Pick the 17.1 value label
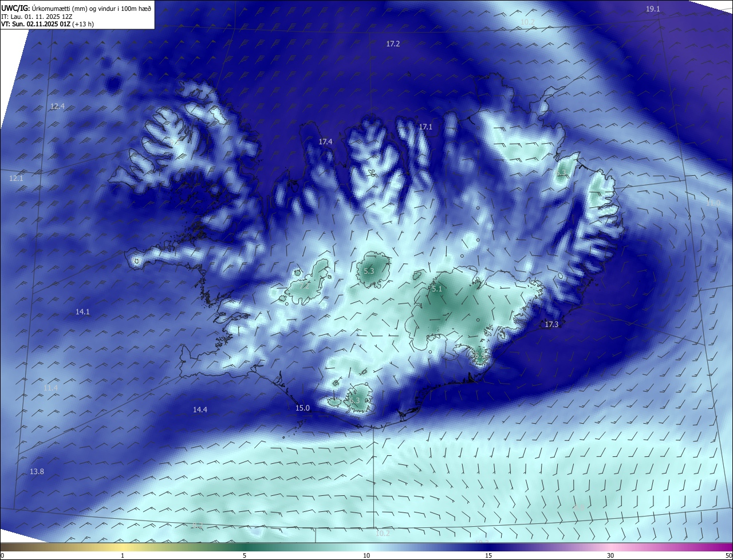733x560 pixels. click(x=425, y=127)
